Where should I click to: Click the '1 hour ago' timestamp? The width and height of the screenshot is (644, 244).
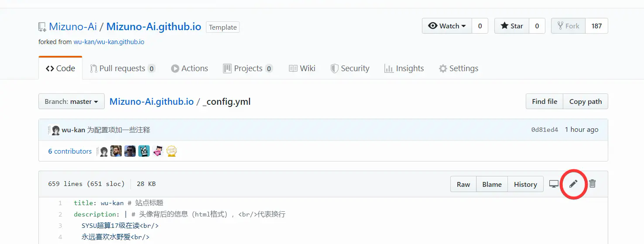coord(582,130)
